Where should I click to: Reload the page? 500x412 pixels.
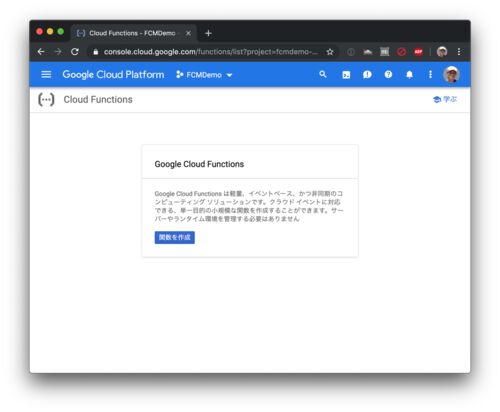coord(75,52)
